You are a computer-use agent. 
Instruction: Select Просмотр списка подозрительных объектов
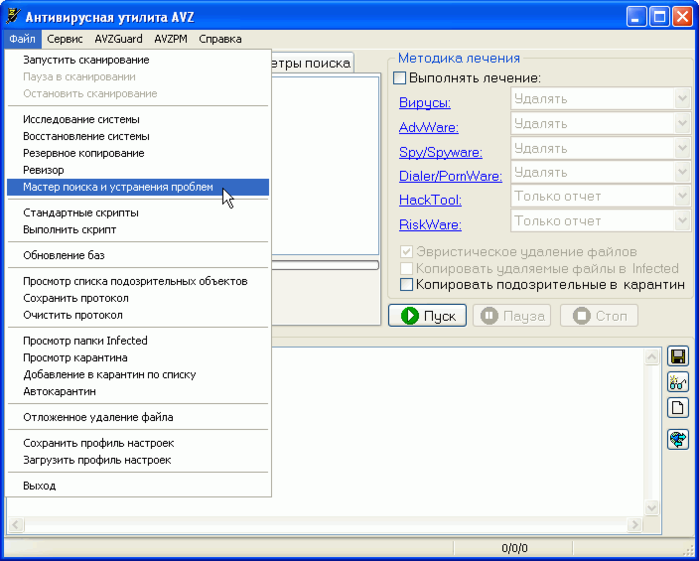pos(138,281)
